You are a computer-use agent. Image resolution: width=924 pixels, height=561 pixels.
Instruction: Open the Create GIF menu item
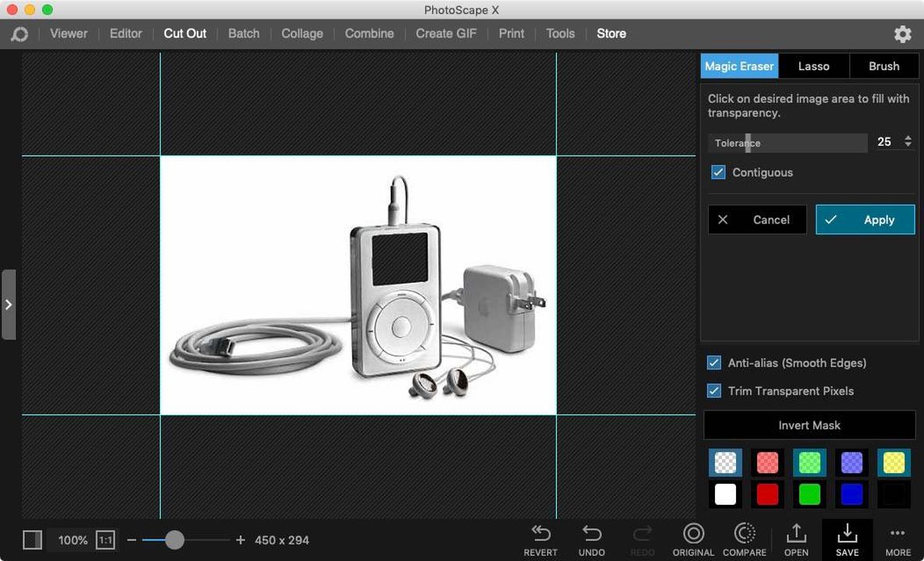tap(445, 34)
